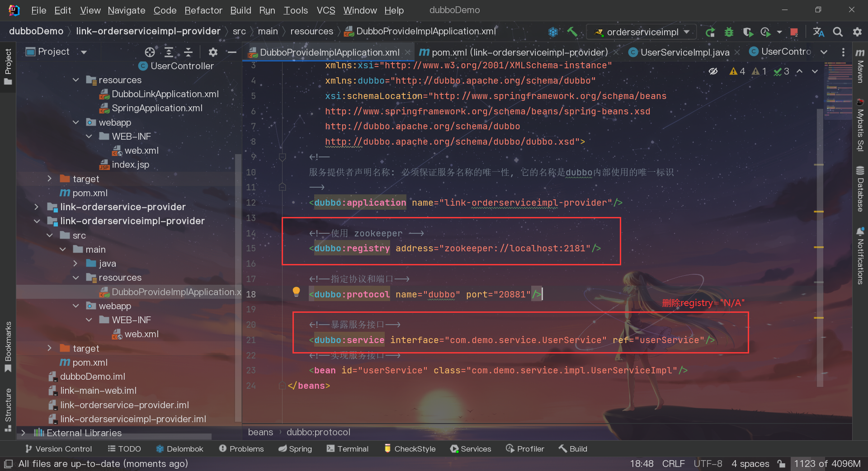Click the intention light bulb icon
The image size is (868, 471).
point(296,292)
